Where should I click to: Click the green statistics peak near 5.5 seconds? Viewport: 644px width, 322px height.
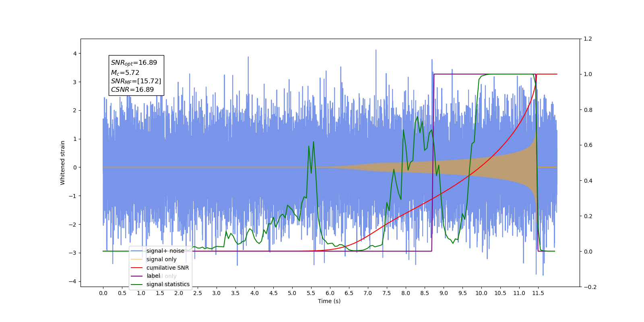coord(313,142)
